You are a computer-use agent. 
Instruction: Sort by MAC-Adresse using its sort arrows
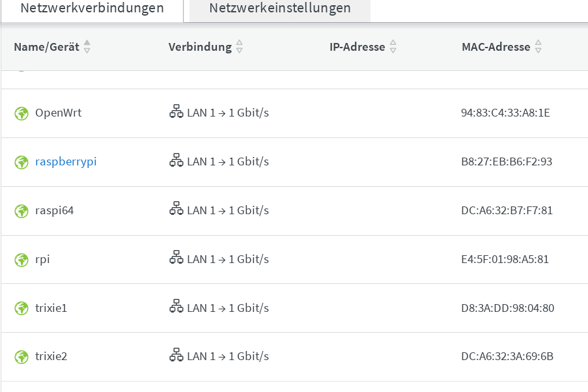pos(539,47)
